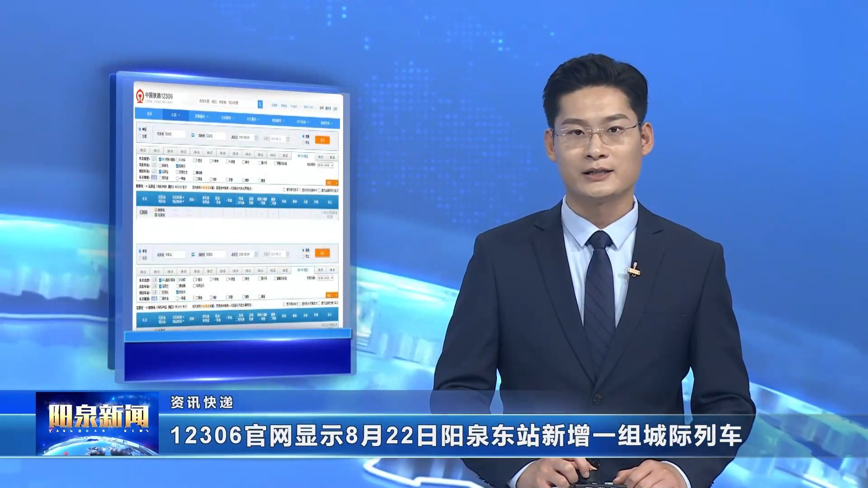Viewport: 868px width, 488px height.
Task: Check 二等座 seat box in upper filter
Action: pos(194,178)
